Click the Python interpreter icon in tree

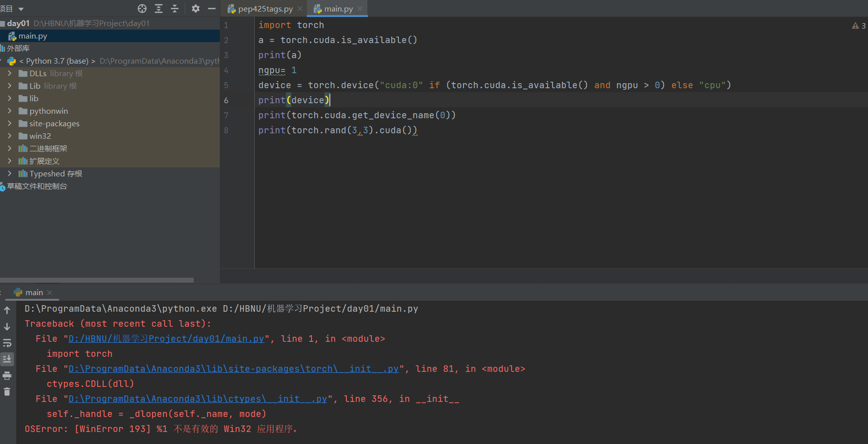12,61
